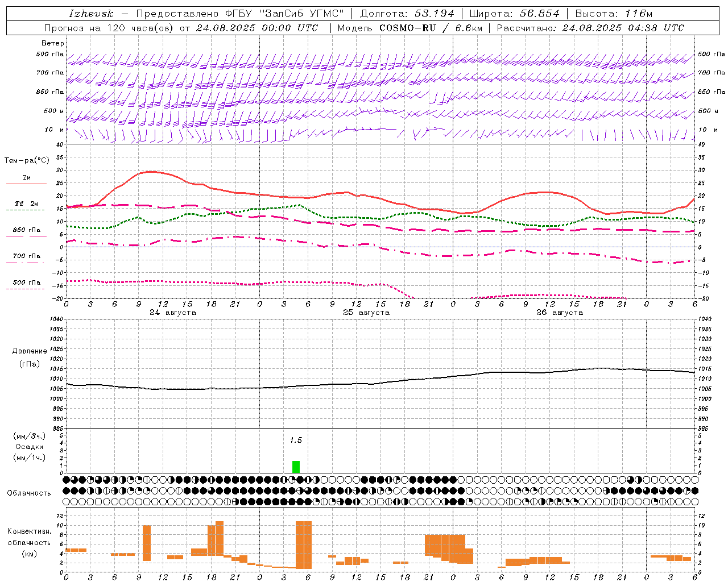This screenshot has width=728, height=582.
Task: Select the 'Широта: 56.854' header value
Action: [515, 14]
